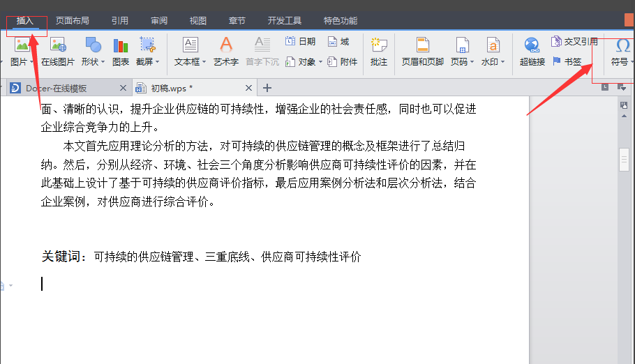This screenshot has width=635, height=364.
Task: Click the 关键词 heading text
Action: pos(64,257)
